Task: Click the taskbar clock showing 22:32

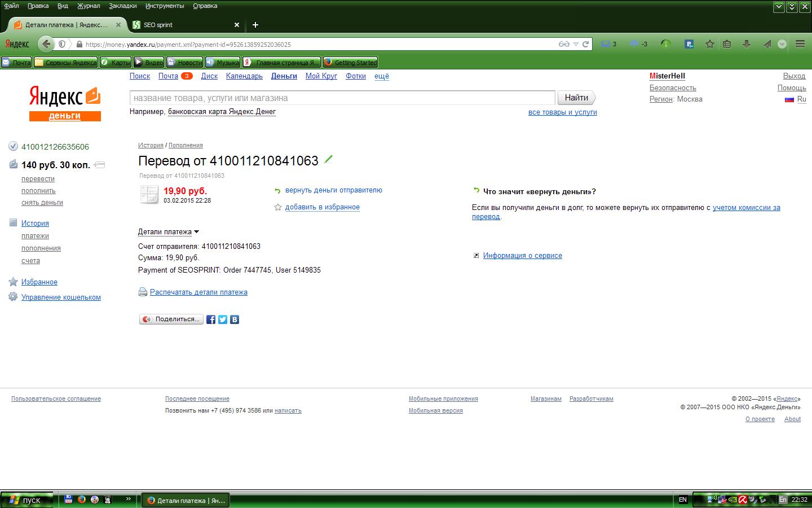Action: pos(800,500)
